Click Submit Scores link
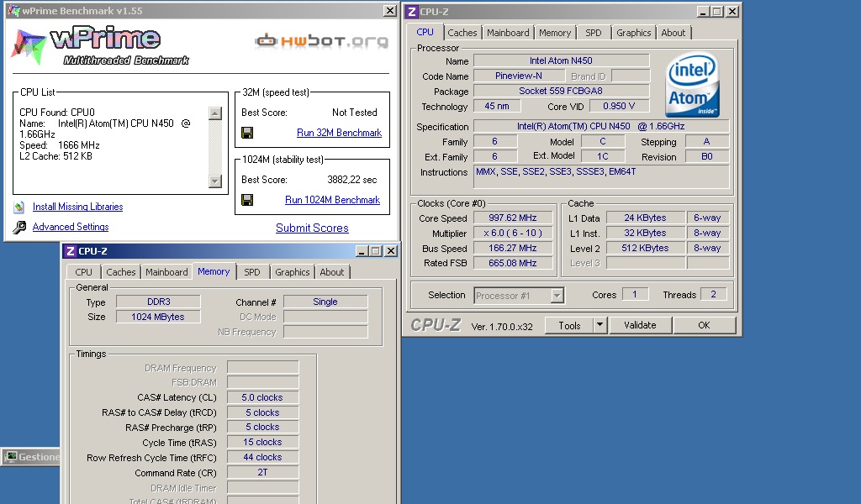 312,228
